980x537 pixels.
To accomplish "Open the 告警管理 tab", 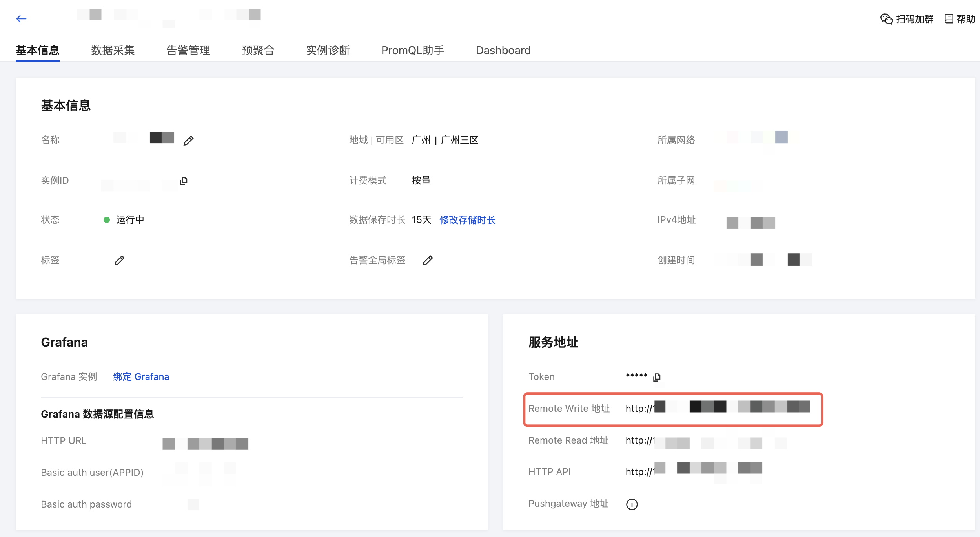I will point(188,50).
